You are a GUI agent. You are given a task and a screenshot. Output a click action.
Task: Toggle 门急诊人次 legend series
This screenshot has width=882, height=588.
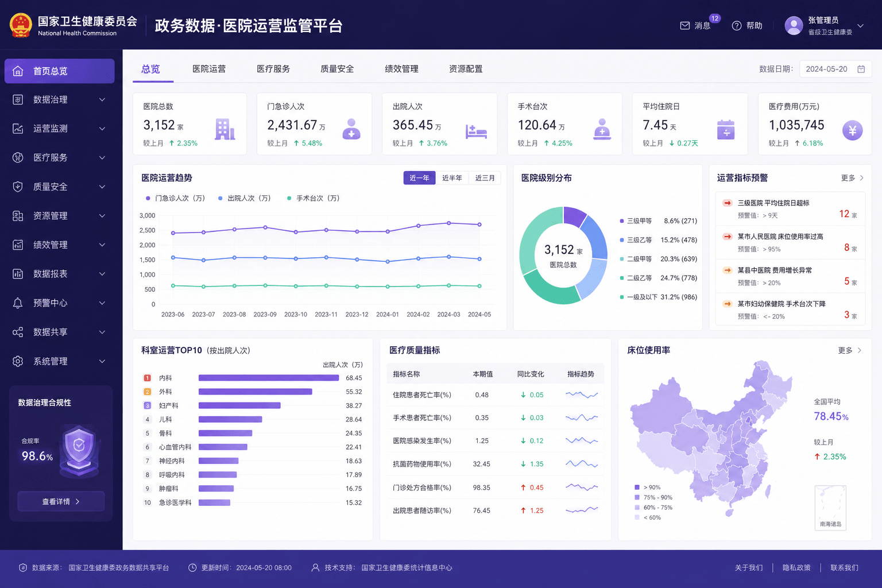click(x=175, y=198)
